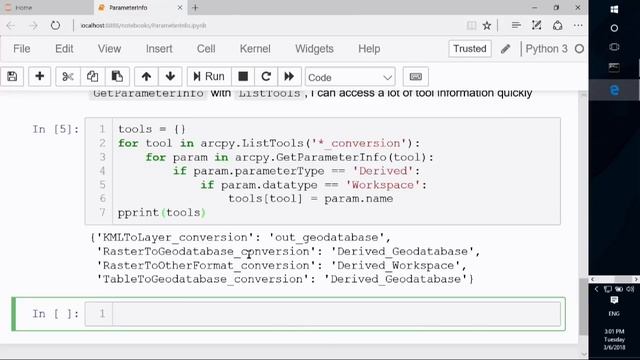The image size is (640, 360).
Task: Open the Action Center notification icon
Action: click(614, 300)
